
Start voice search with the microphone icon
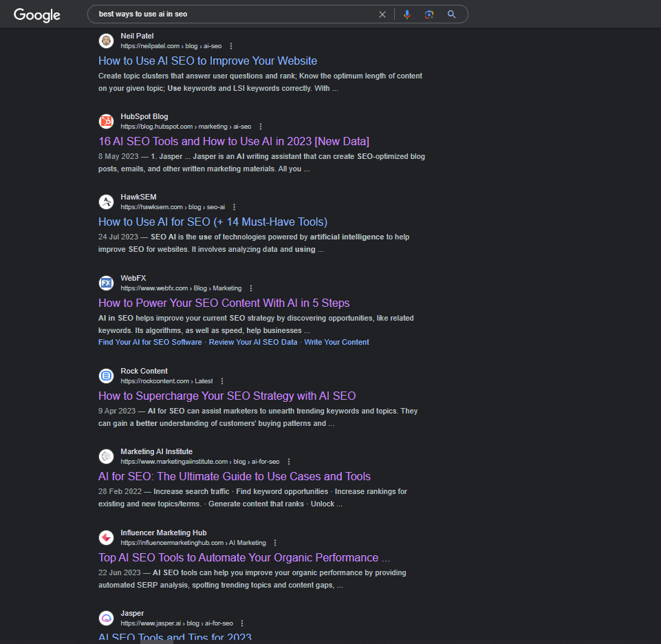pos(407,14)
